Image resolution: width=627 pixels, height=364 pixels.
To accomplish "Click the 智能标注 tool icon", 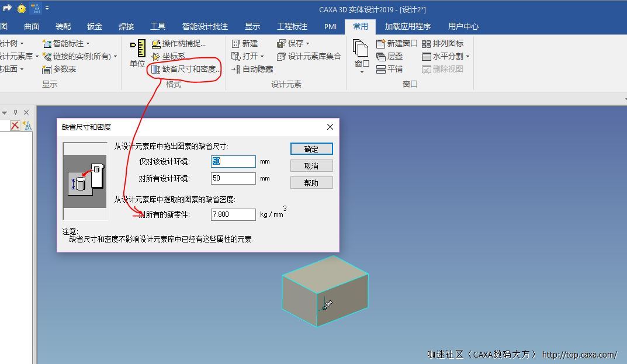I will tap(47, 44).
